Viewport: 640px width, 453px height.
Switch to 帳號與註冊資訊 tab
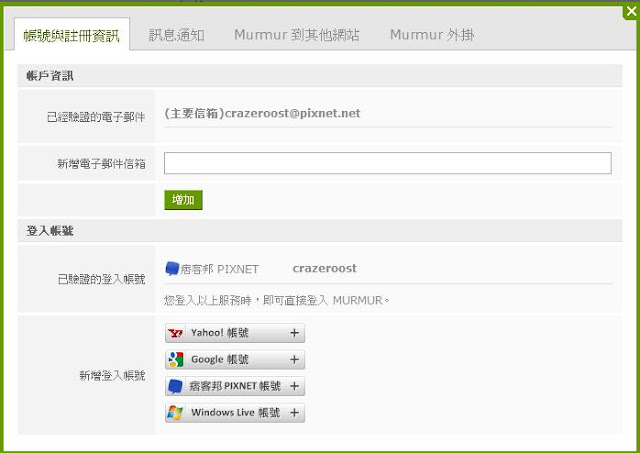pos(72,35)
